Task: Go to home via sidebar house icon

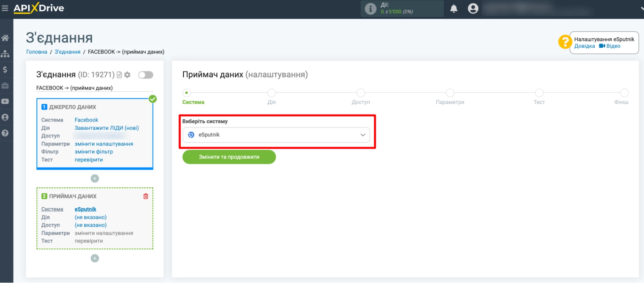Action: (x=5, y=38)
